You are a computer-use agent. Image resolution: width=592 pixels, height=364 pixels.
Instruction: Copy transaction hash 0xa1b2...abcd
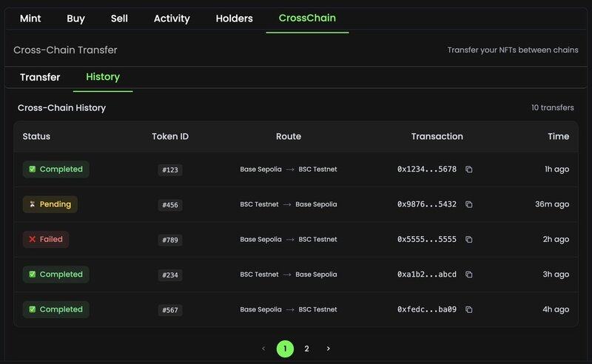(468, 274)
